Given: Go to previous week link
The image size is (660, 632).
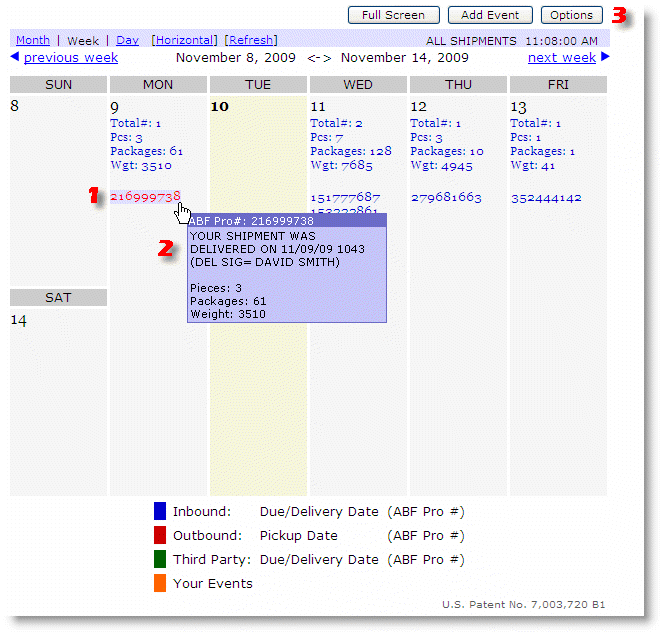Looking at the screenshot, I should click(x=71, y=57).
